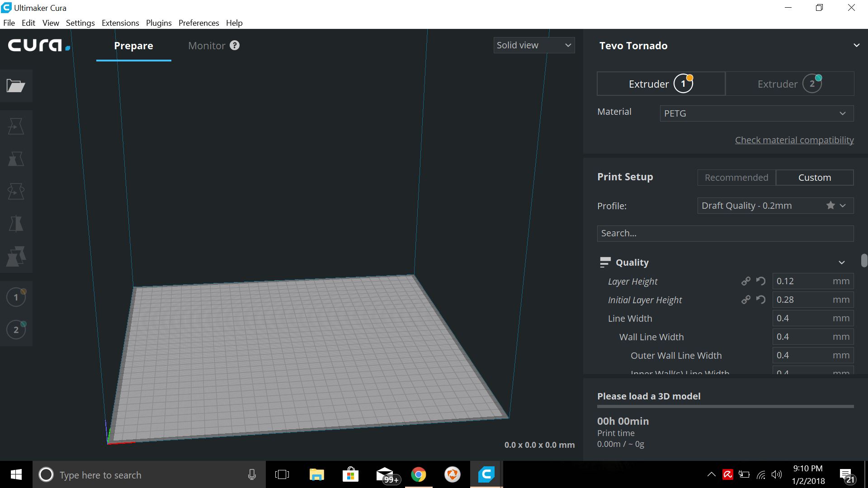This screenshot has height=488, width=868.
Task: Click the Search settings input field
Action: pyautogui.click(x=726, y=233)
